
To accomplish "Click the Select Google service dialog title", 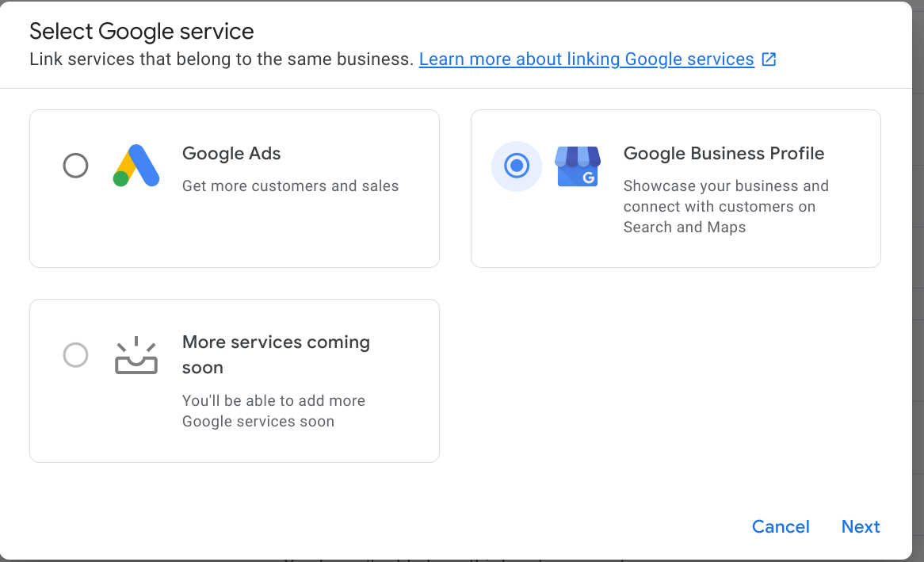I will coord(141,31).
